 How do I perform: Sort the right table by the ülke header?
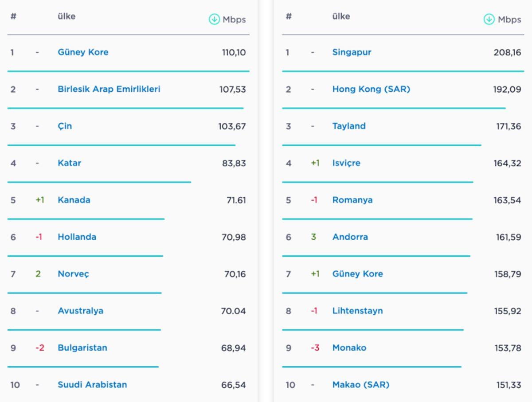coord(341,16)
